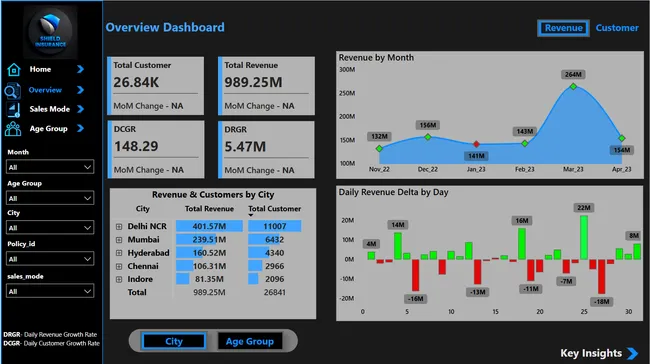
Task: Click the green 14M daily delta bar
Action: point(398,246)
